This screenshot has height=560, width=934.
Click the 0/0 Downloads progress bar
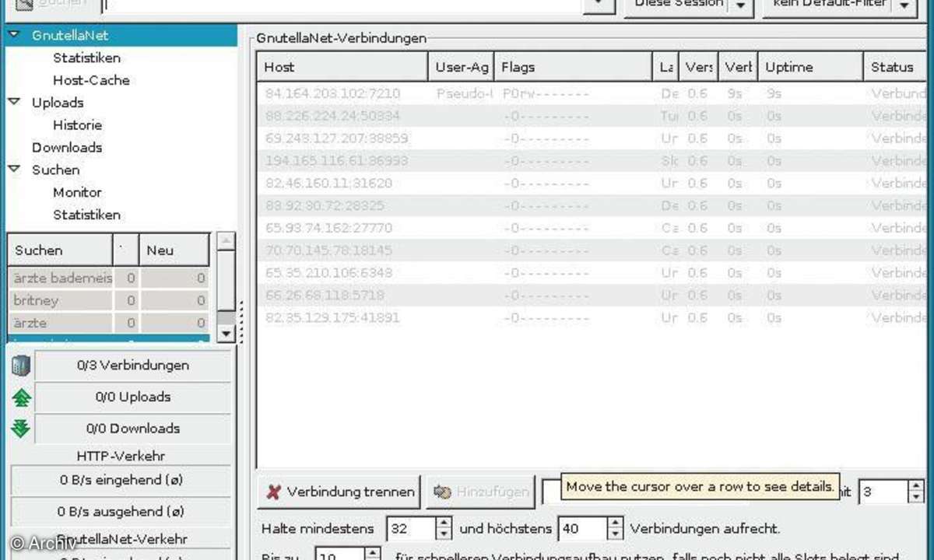132,429
